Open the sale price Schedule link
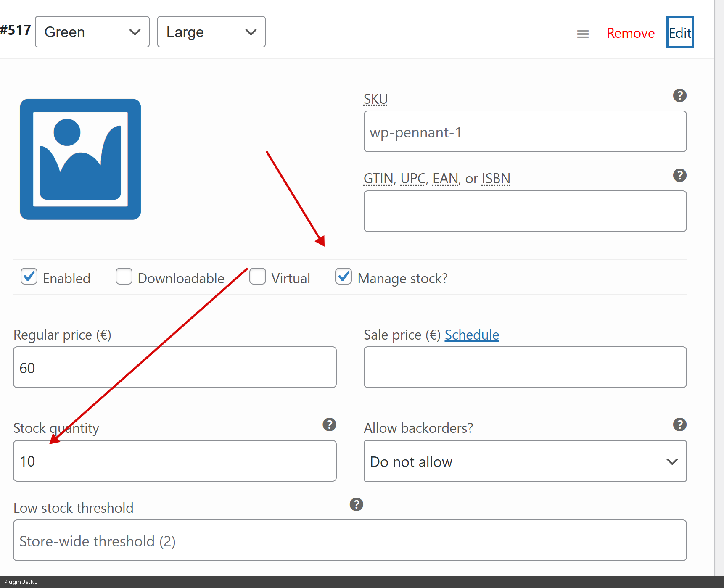The image size is (724, 588). (x=472, y=335)
